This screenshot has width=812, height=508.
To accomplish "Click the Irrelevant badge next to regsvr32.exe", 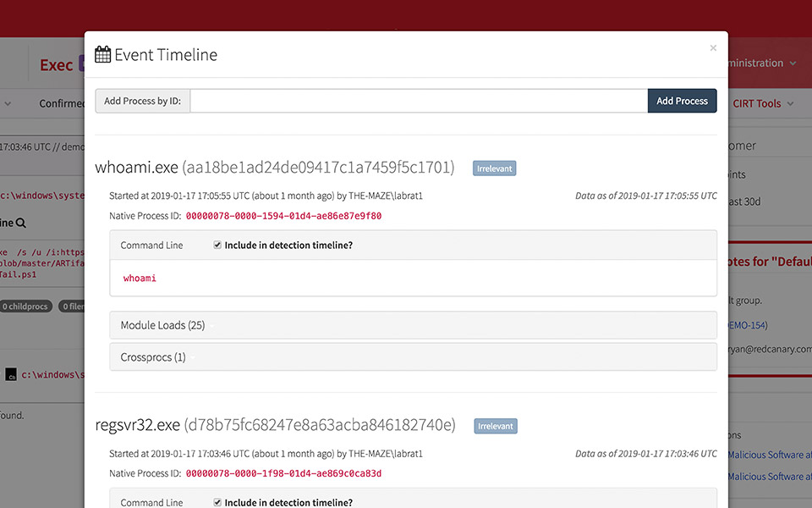I will [x=495, y=426].
